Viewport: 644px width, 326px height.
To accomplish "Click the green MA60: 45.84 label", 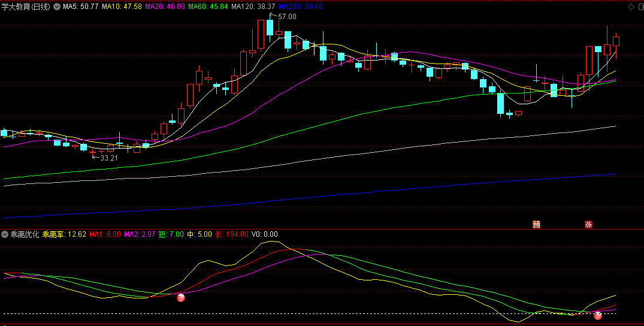I will [208, 7].
